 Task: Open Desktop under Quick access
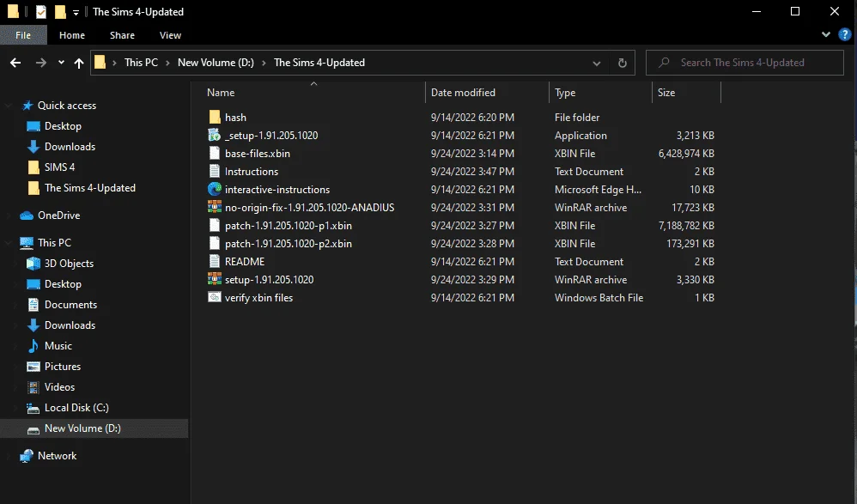point(63,126)
